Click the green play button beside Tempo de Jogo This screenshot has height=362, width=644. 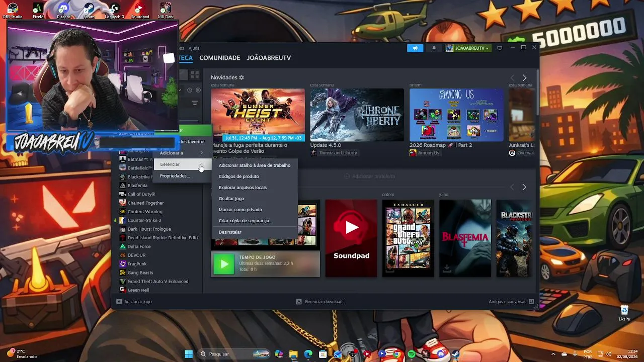coord(224,264)
